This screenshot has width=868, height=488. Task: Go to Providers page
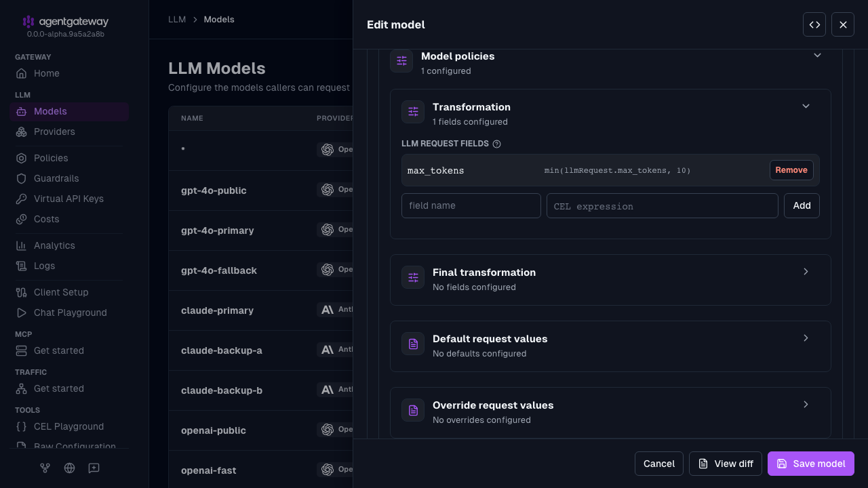click(x=69, y=131)
